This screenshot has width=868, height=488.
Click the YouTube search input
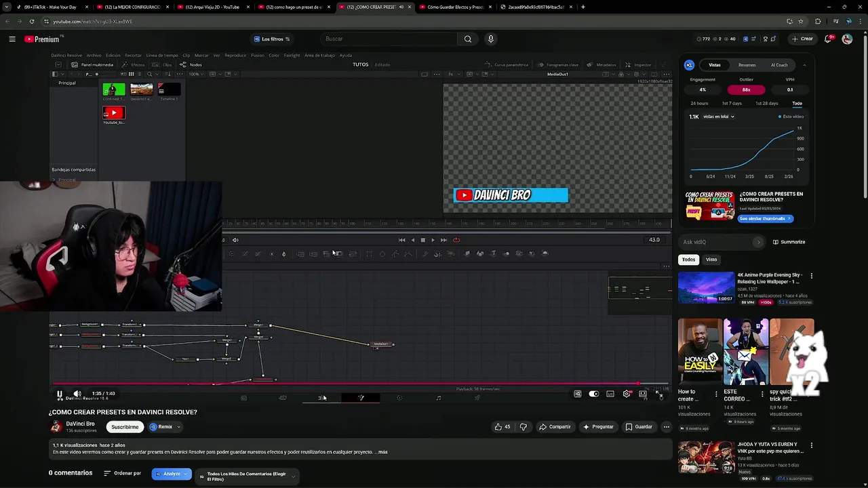388,39
